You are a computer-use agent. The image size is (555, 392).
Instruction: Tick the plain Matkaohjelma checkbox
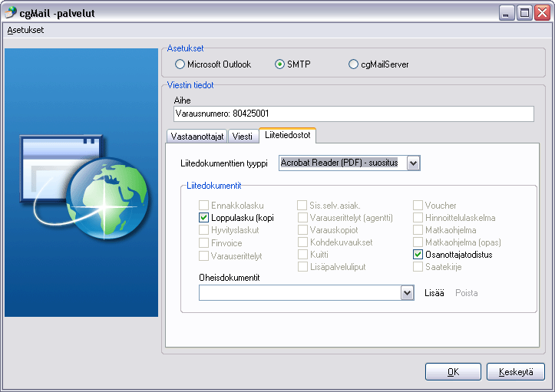418,230
